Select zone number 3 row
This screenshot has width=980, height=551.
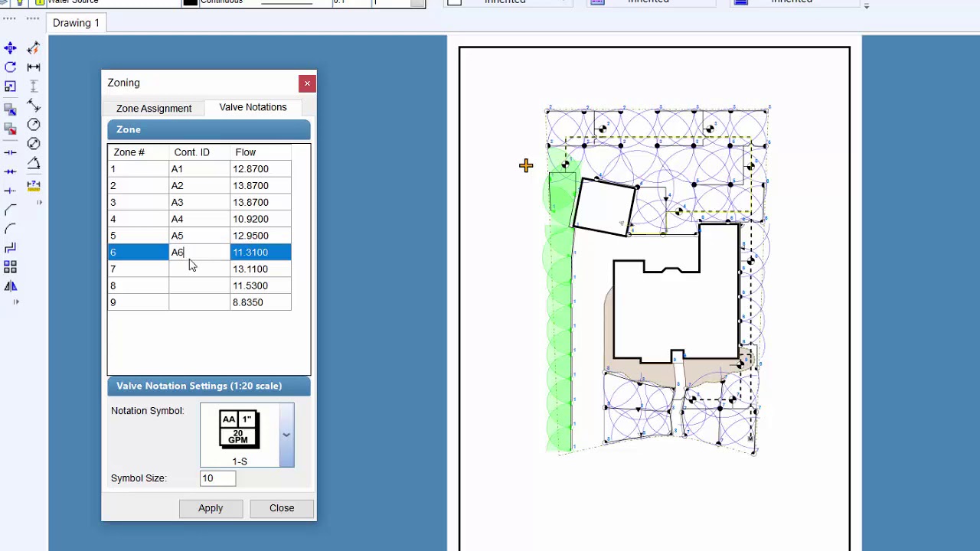pyautogui.click(x=138, y=203)
